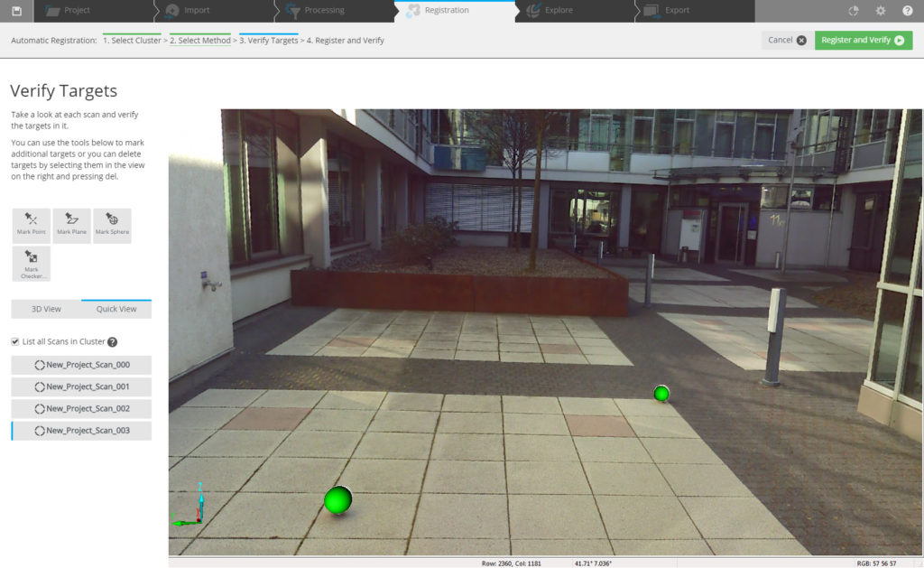
Task: Select the Mark Sphere tool
Action: pyautogui.click(x=112, y=223)
